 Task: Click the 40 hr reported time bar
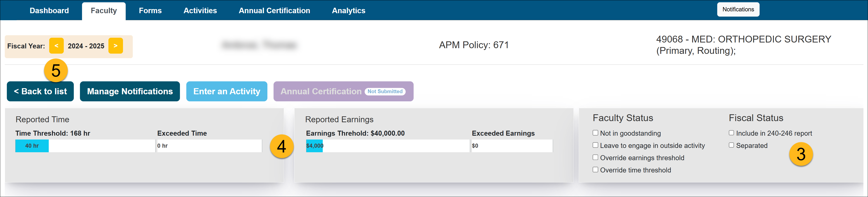[32, 146]
